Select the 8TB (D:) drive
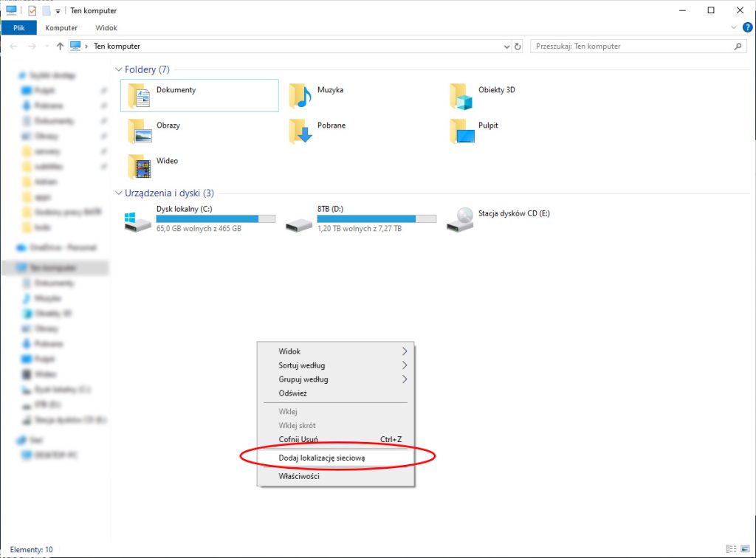The height and width of the screenshot is (558, 756). pos(300,219)
